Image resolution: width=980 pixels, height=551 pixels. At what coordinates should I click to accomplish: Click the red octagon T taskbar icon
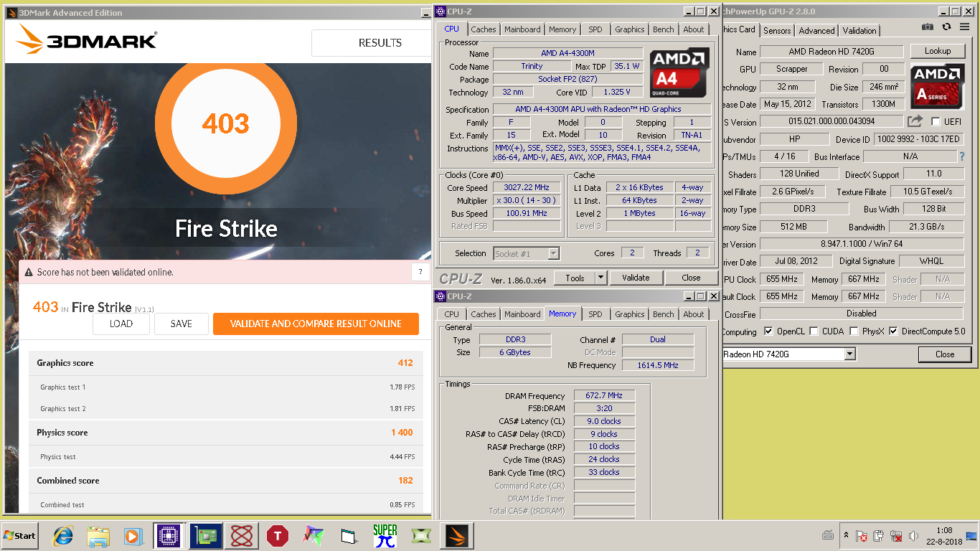click(277, 535)
